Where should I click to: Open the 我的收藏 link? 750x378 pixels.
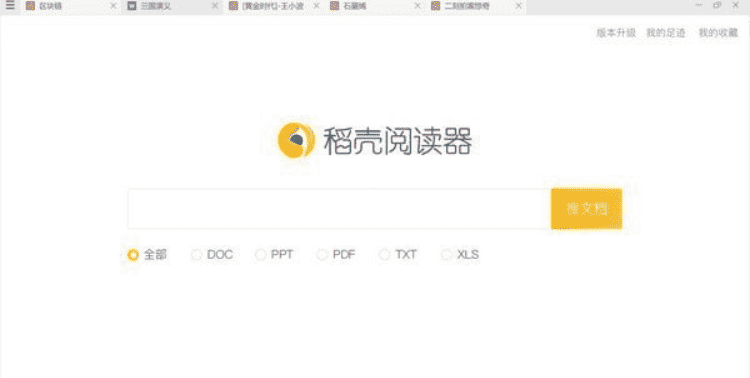(718, 33)
